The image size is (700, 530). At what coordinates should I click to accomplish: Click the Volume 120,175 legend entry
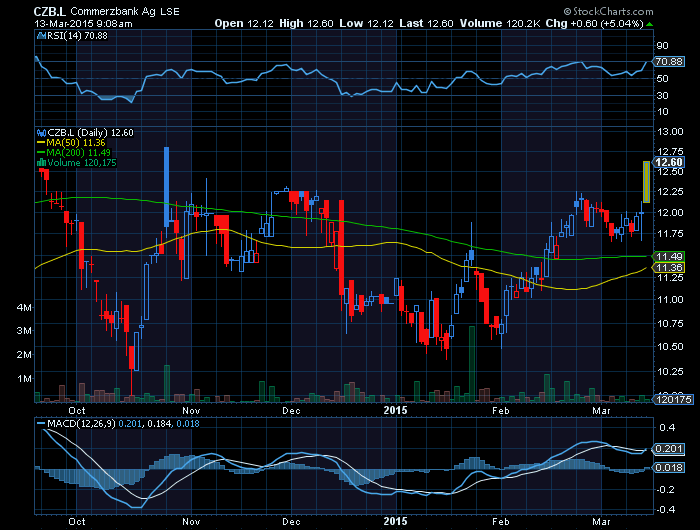point(82,163)
